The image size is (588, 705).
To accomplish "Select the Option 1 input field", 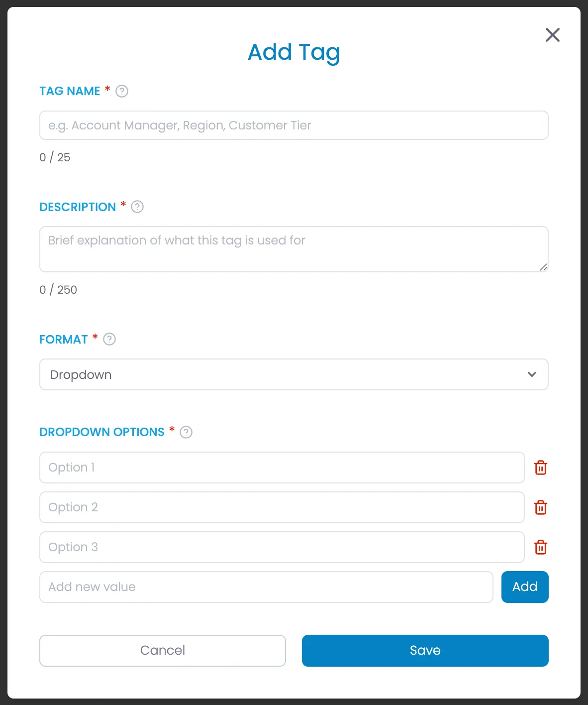I will pyautogui.click(x=282, y=468).
